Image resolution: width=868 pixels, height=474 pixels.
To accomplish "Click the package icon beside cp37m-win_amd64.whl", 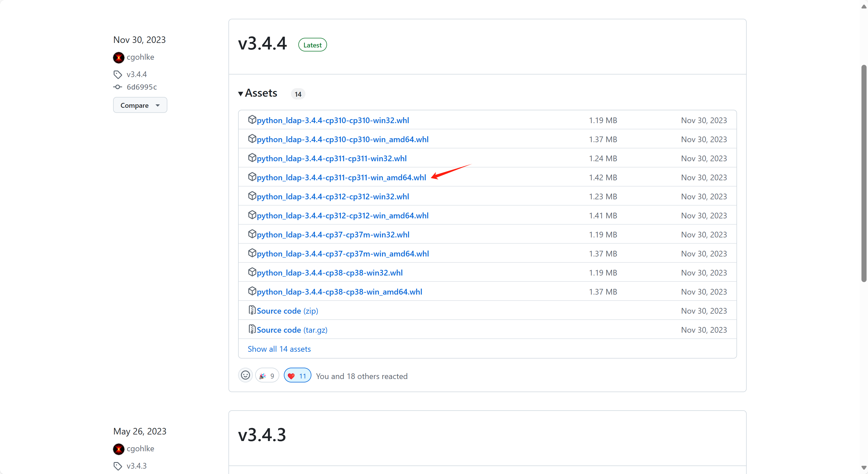I will tap(252, 253).
